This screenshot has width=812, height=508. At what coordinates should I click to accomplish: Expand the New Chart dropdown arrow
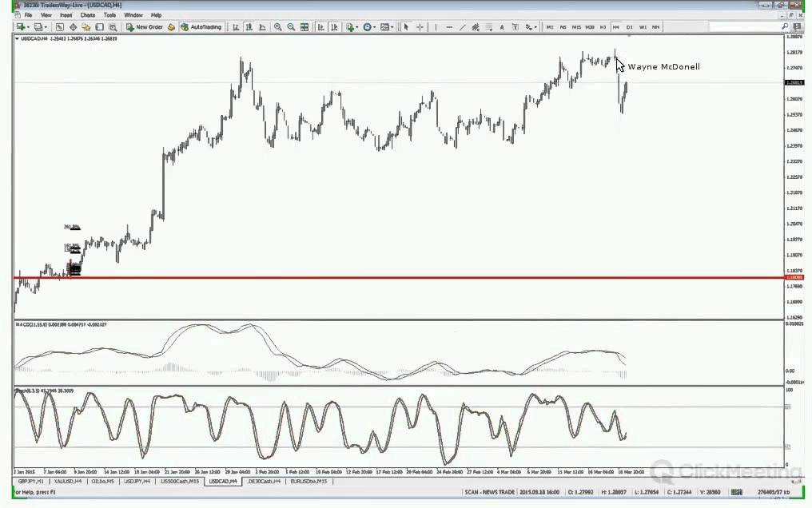pyautogui.click(x=28, y=27)
